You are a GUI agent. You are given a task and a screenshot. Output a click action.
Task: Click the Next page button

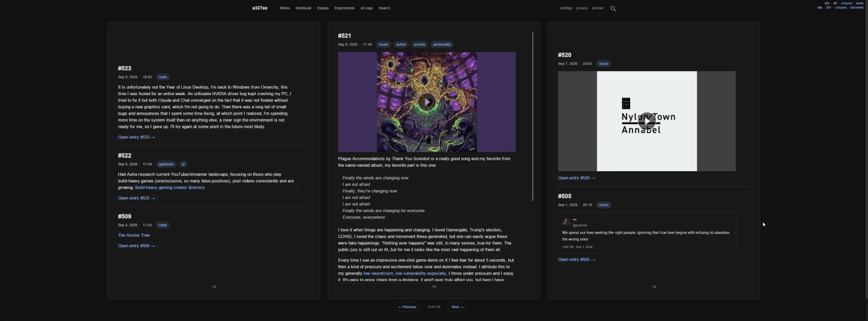tap(457, 307)
